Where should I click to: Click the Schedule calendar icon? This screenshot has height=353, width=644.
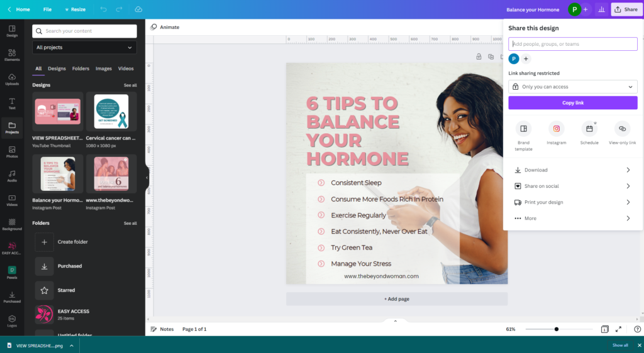[589, 129]
